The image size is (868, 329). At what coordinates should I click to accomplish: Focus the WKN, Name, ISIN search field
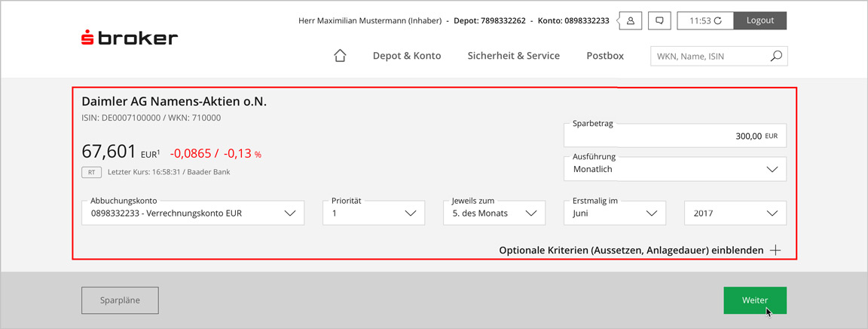tap(719, 56)
